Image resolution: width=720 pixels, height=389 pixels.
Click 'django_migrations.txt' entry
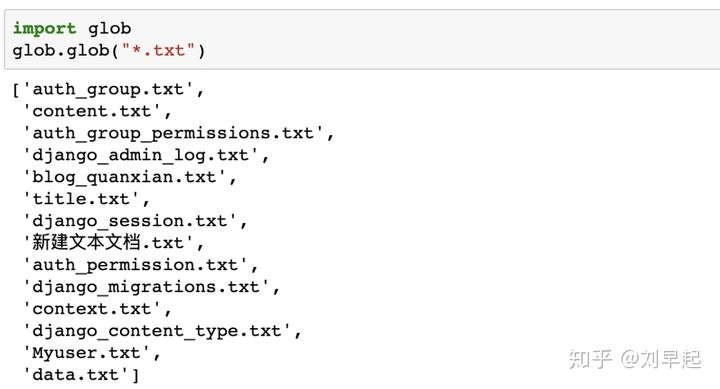[x=146, y=287]
